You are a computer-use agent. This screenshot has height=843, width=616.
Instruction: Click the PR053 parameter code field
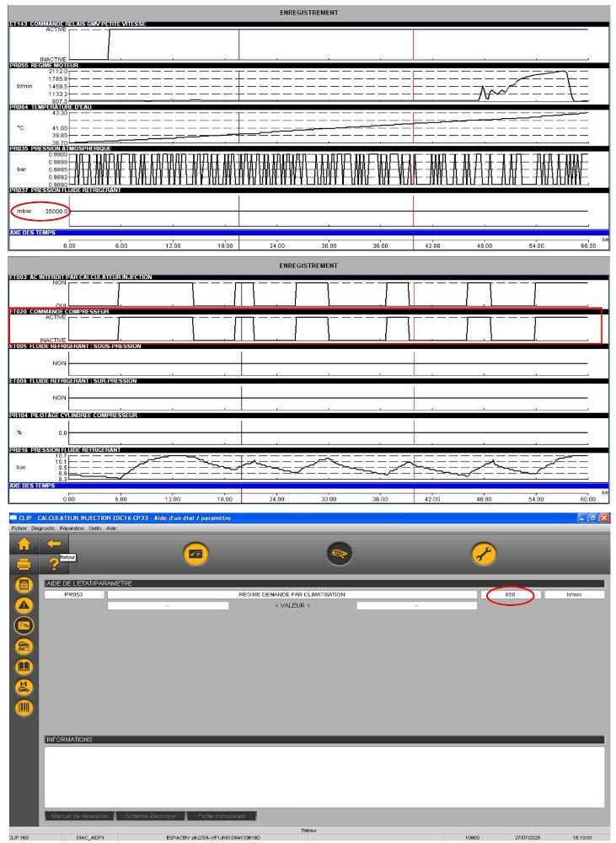(75, 594)
